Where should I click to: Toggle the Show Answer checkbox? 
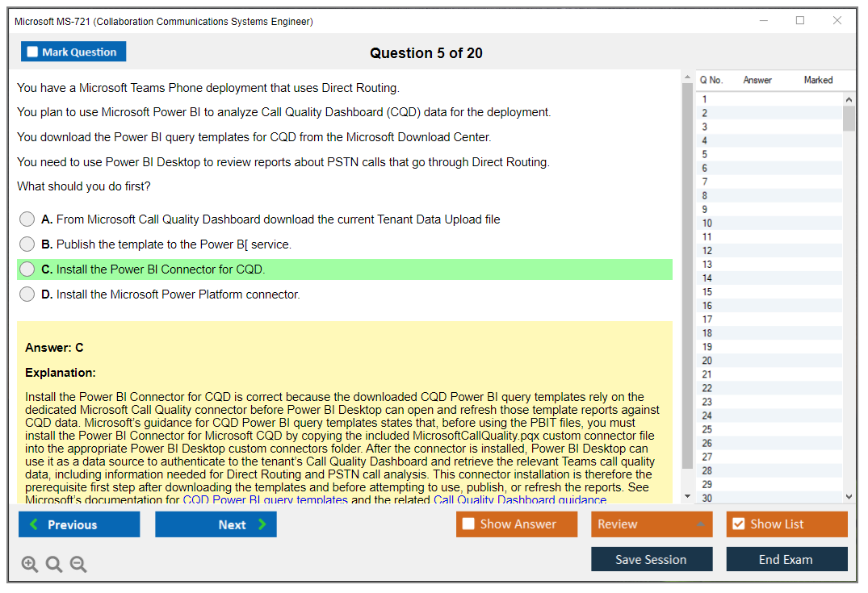point(468,524)
